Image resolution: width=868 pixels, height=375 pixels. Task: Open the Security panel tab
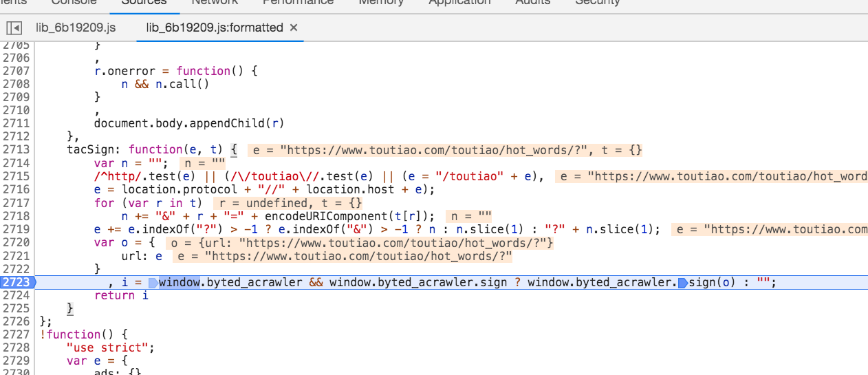[598, 2]
